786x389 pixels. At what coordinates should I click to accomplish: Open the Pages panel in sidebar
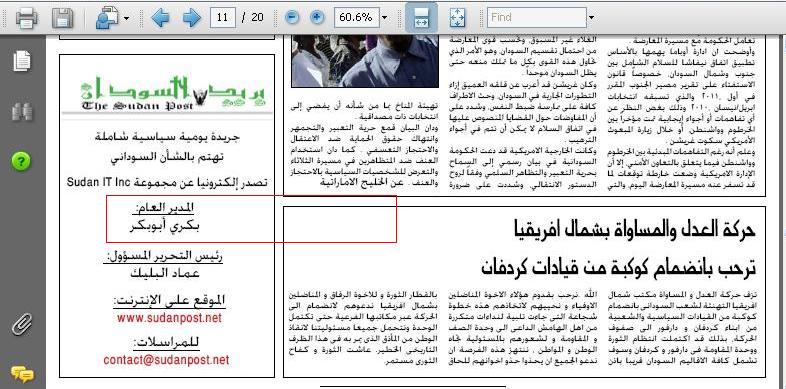22,61
